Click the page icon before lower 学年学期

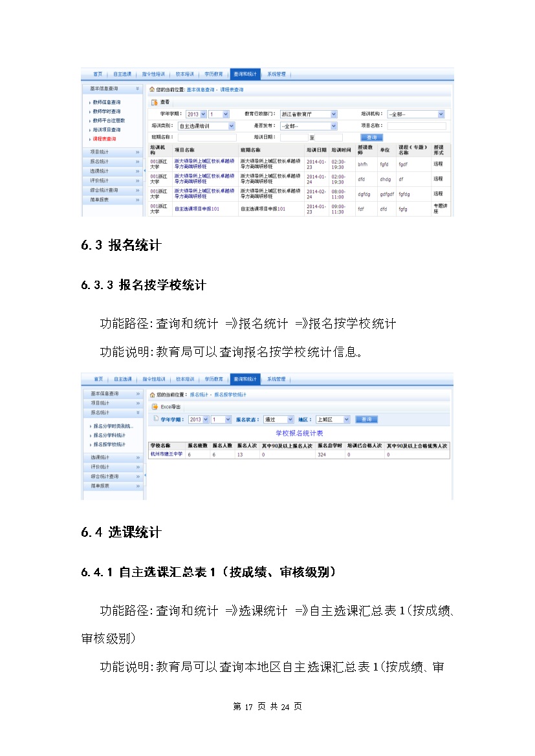(x=155, y=419)
